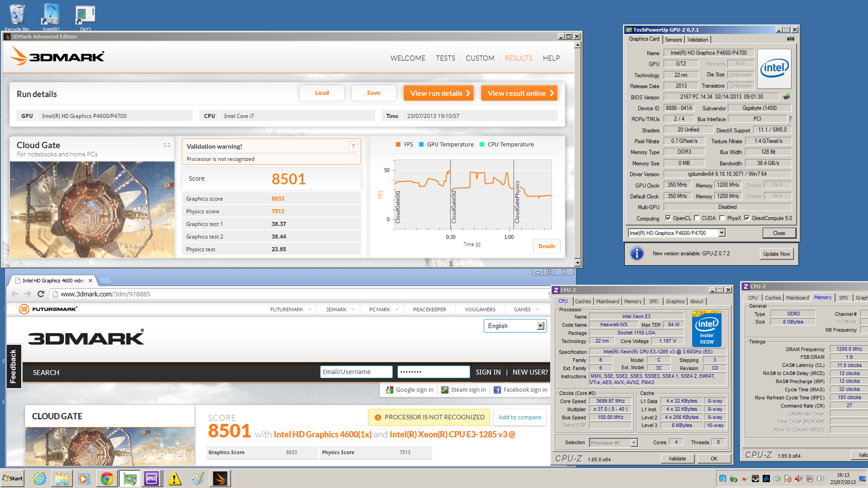
Task: Open the gray volume speaker tray icon
Action: pyautogui.click(x=821, y=479)
